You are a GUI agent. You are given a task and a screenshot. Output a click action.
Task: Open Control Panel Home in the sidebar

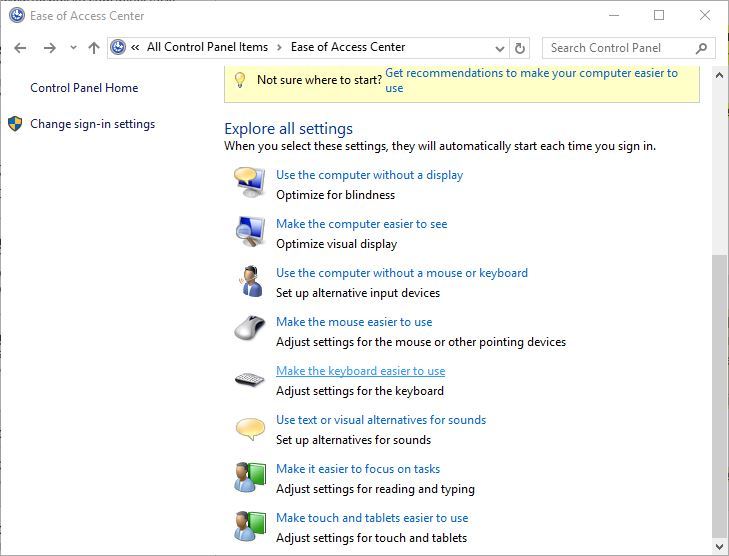(84, 88)
